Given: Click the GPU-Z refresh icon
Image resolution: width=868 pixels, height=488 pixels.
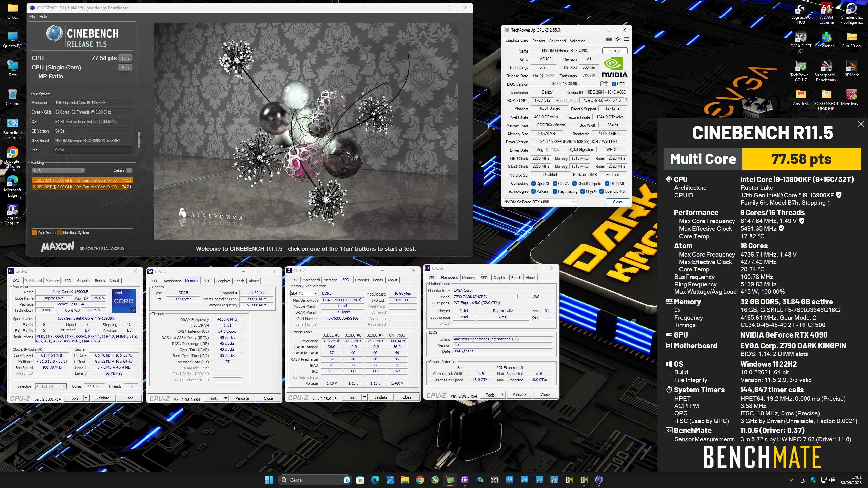Looking at the screenshot, I should pyautogui.click(x=617, y=39).
